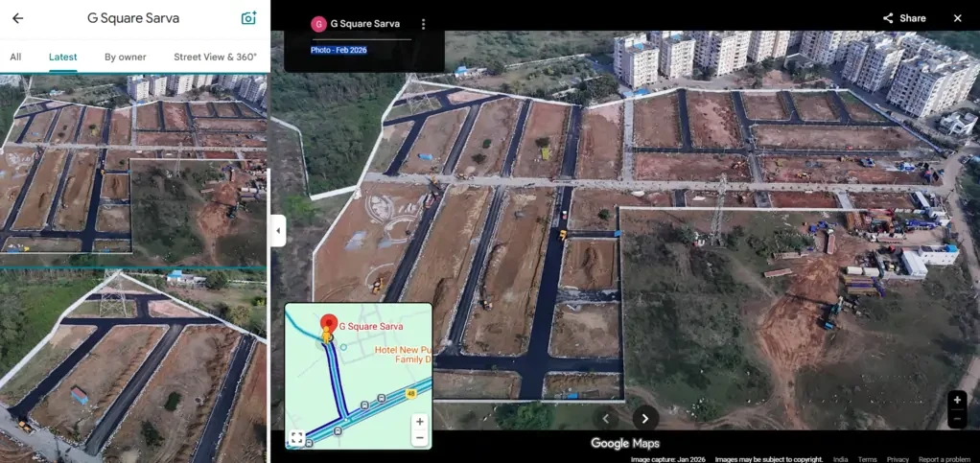The height and width of the screenshot is (463, 980).
Task: Click the add photo camera icon
Action: click(x=248, y=18)
